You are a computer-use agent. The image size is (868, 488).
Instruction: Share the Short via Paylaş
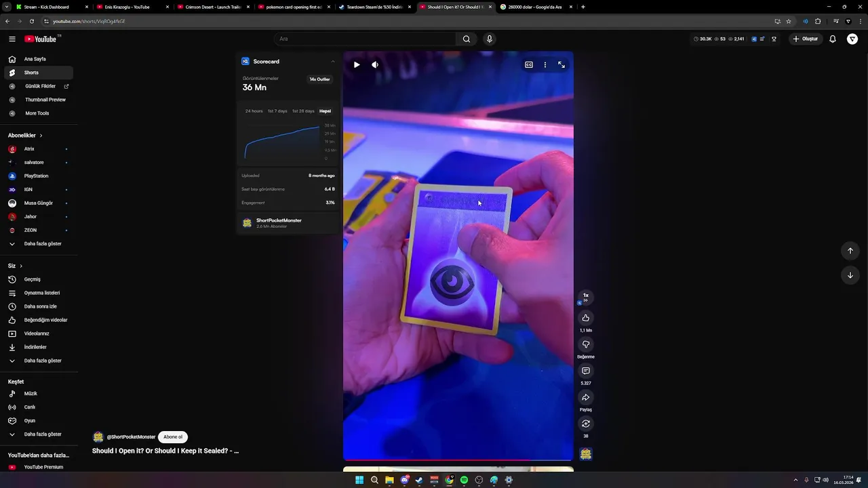coord(586,397)
